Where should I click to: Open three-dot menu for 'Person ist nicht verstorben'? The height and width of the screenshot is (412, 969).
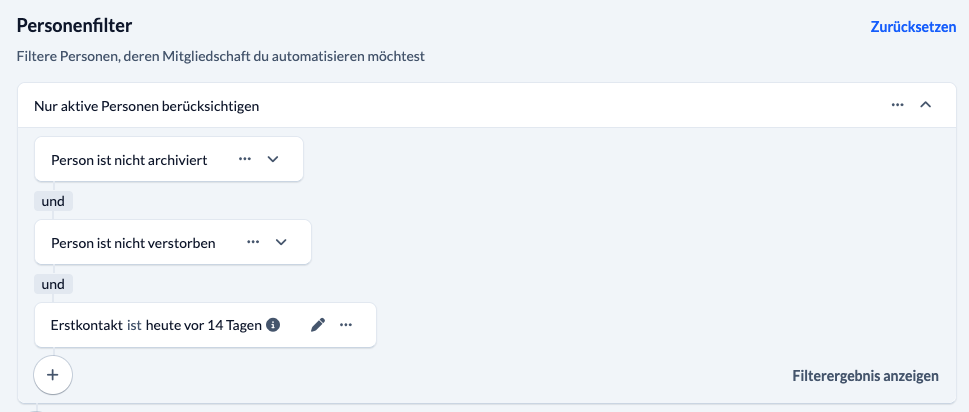253,242
